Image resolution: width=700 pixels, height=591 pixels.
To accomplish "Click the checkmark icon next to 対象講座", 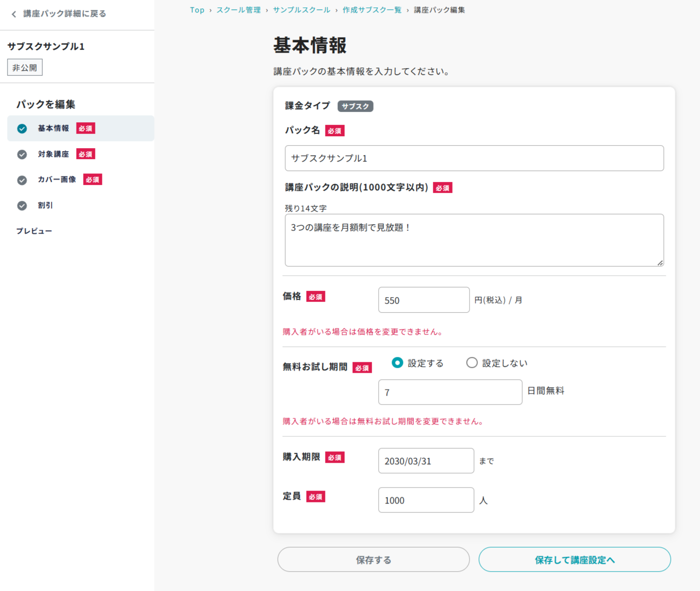I will (22, 155).
